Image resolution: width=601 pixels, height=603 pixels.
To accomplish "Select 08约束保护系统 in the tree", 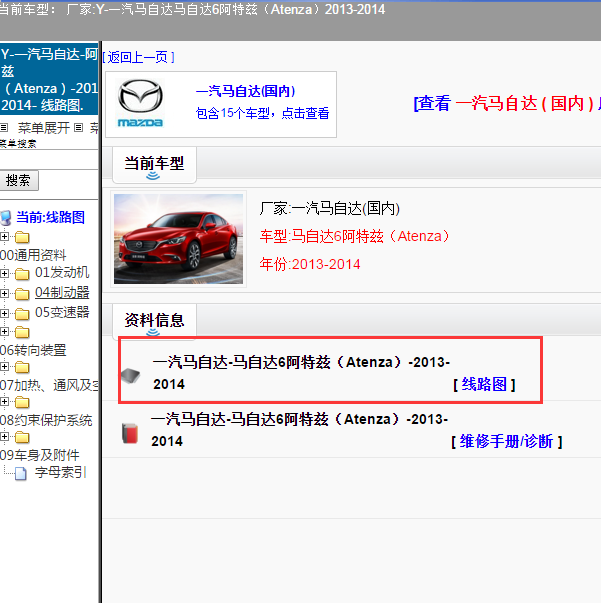I will [x=46, y=420].
